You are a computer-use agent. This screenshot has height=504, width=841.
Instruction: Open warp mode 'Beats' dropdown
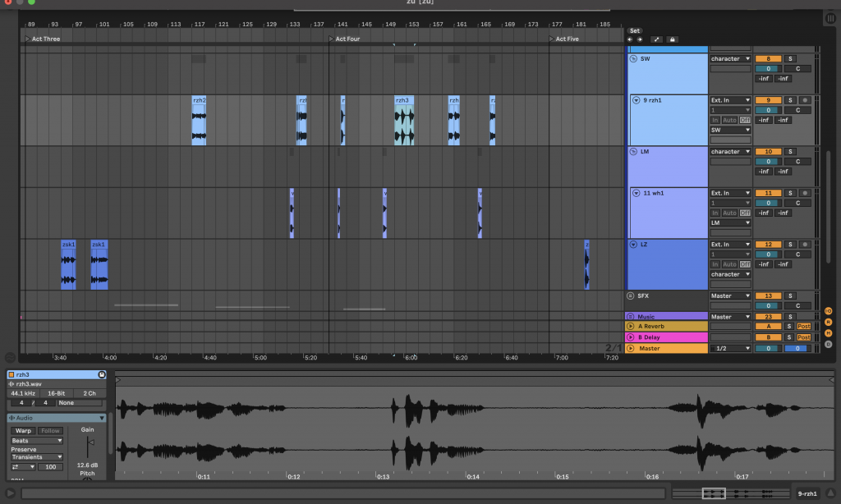click(36, 441)
